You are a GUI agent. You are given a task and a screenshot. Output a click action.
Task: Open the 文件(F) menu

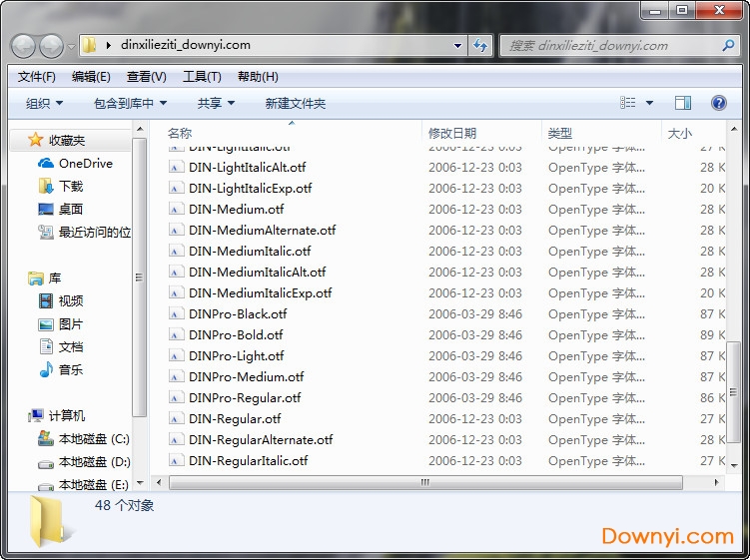point(36,77)
